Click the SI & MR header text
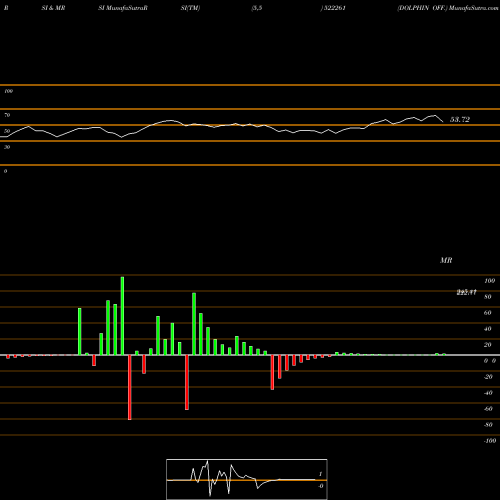500x500 pixels. click(53, 8)
